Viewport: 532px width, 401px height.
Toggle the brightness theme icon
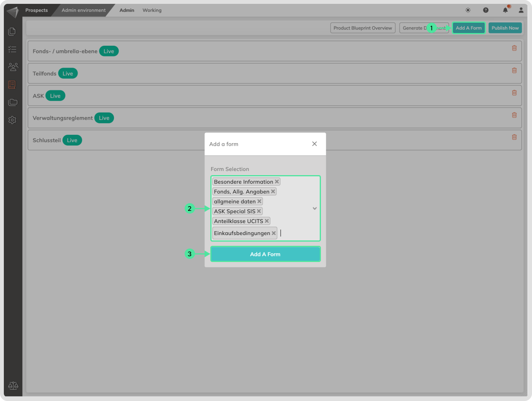pyautogui.click(x=468, y=10)
